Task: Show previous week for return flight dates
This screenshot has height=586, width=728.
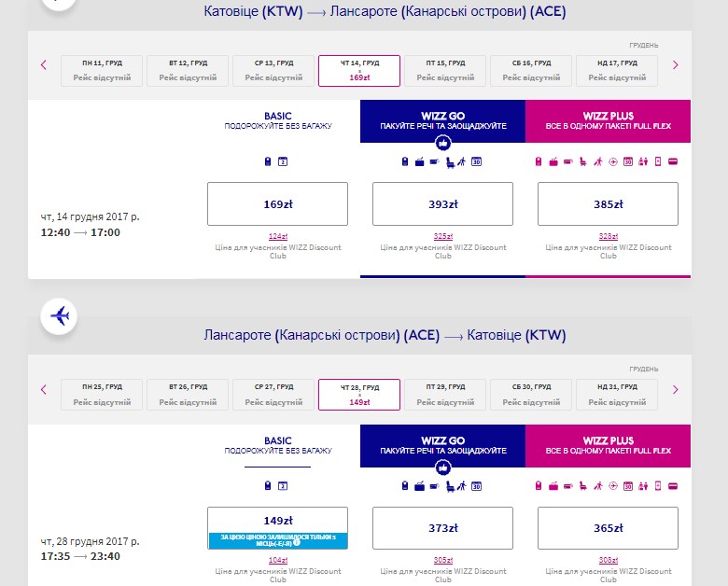Action: click(43, 389)
